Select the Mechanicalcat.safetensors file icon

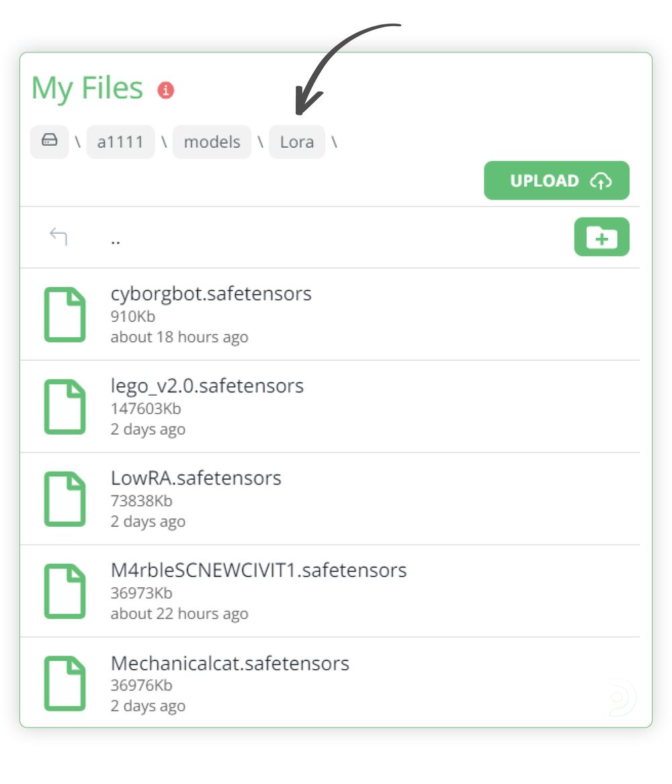pyautogui.click(x=65, y=683)
